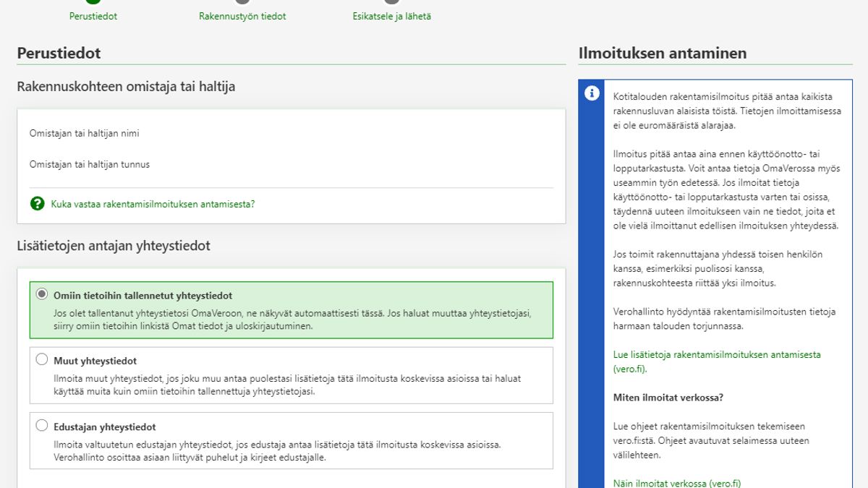This screenshot has height=488, width=868.
Task: Click the 'Omiin tietoihin tallennetut yhteystiedot' title text
Action: [142, 296]
